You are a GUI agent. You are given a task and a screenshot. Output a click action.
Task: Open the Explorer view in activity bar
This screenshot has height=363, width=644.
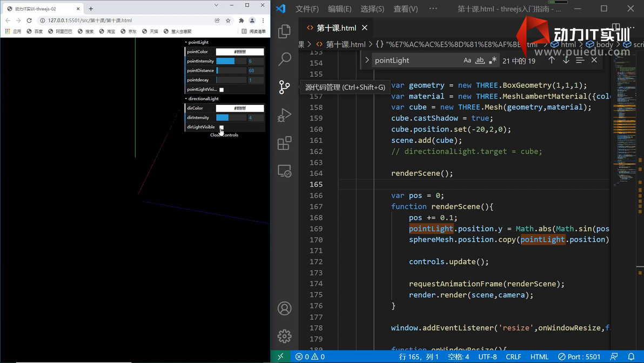(284, 31)
